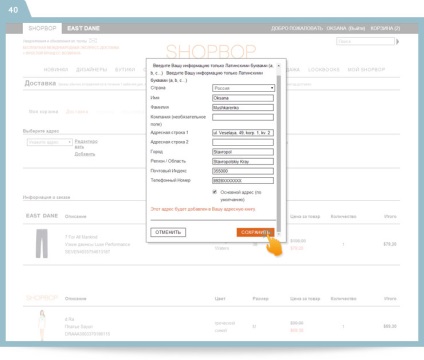Click the 'Город' city field with Stavropol

click(243, 152)
